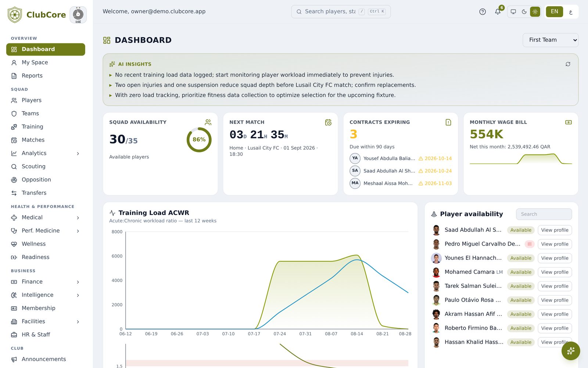Select EN language option
Screen dimensions: 588x368
tap(554, 12)
